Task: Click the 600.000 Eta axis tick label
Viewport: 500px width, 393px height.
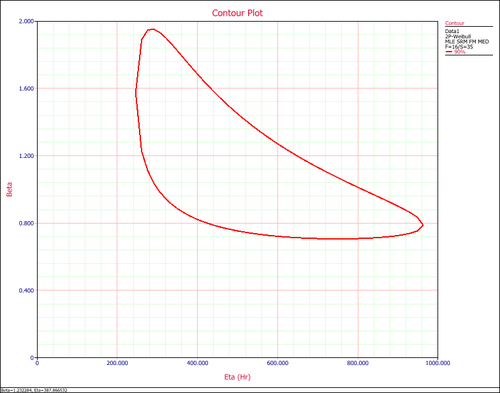Action: click(278, 363)
